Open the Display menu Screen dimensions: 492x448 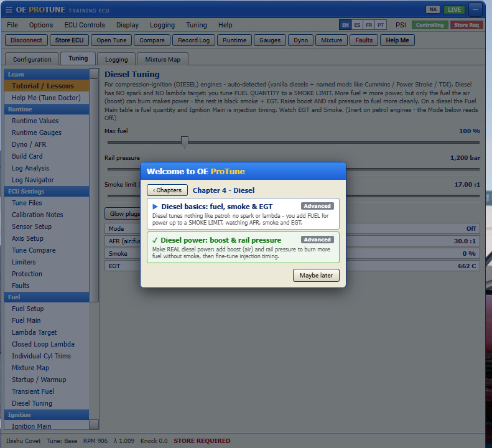coord(127,25)
